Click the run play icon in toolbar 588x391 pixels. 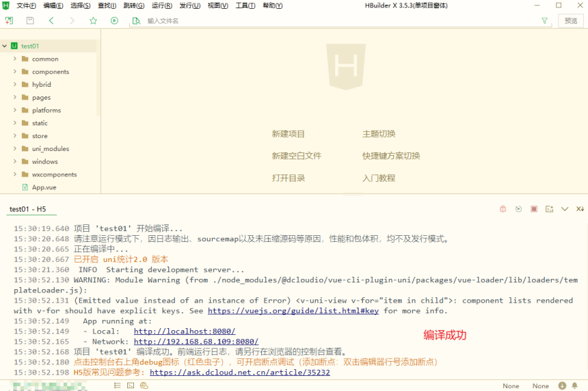pyautogui.click(x=114, y=21)
